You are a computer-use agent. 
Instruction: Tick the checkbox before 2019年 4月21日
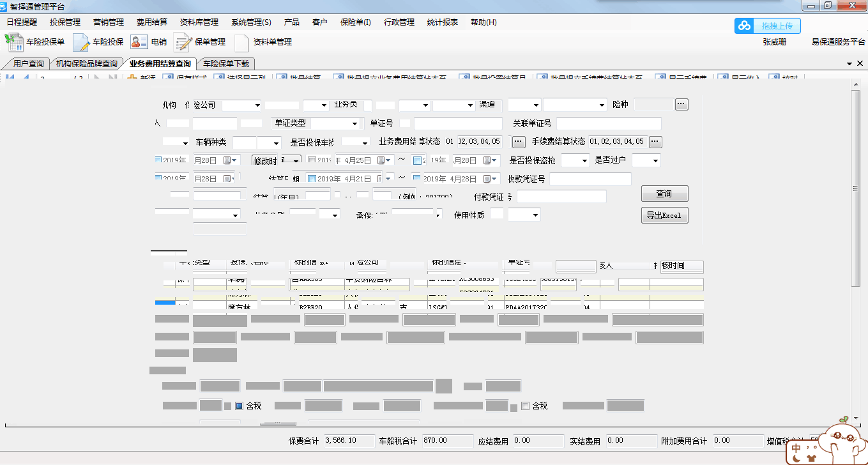(312, 179)
